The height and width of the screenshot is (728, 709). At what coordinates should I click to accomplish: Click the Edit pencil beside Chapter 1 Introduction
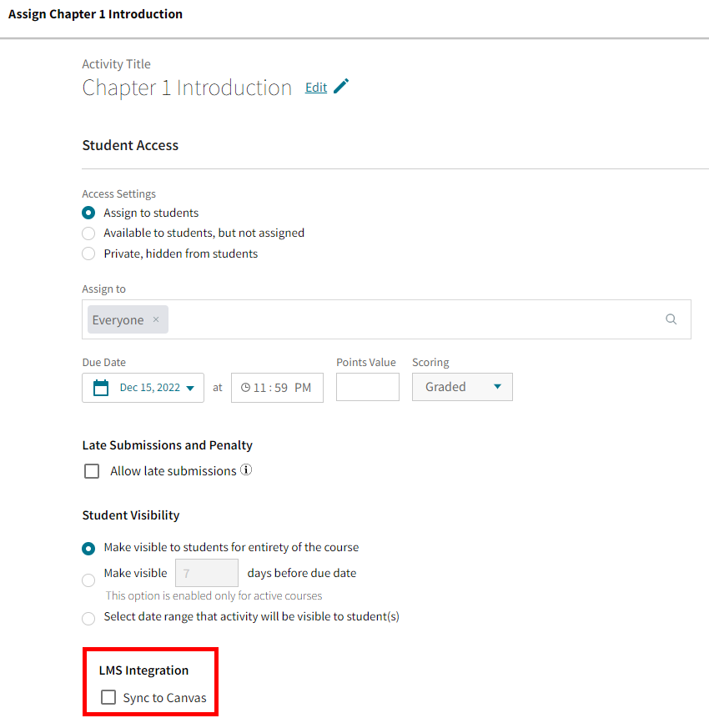(342, 85)
